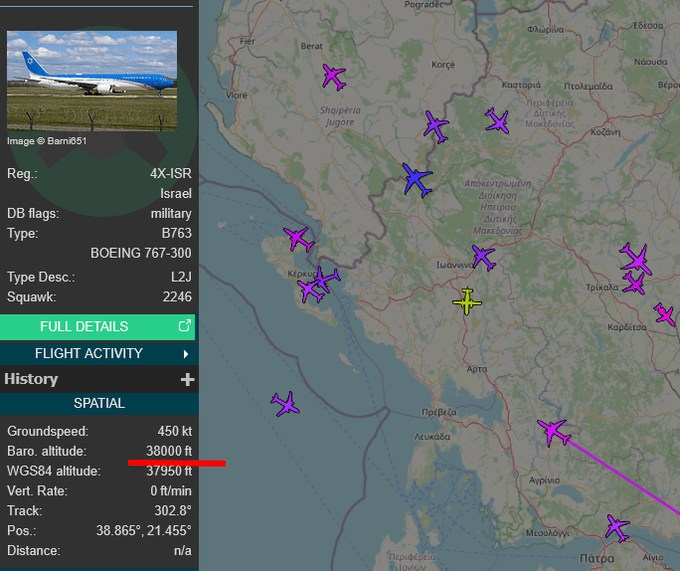The image size is (680, 571).
Task: Open the 4X-ISR aircraft photo thumbnail
Action: pyautogui.click(x=92, y=81)
